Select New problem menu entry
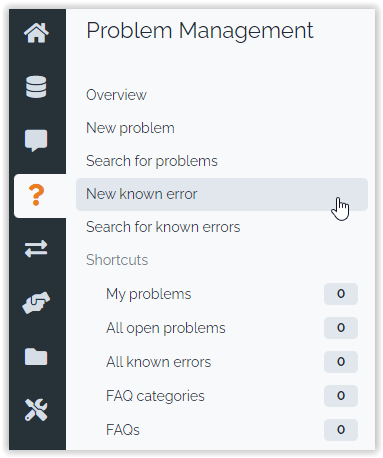The image size is (383, 458). point(130,128)
